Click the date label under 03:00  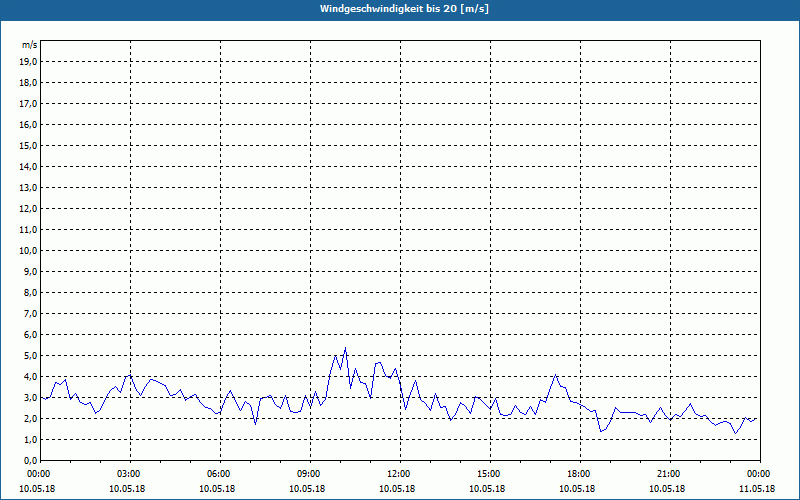(x=127, y=489)
